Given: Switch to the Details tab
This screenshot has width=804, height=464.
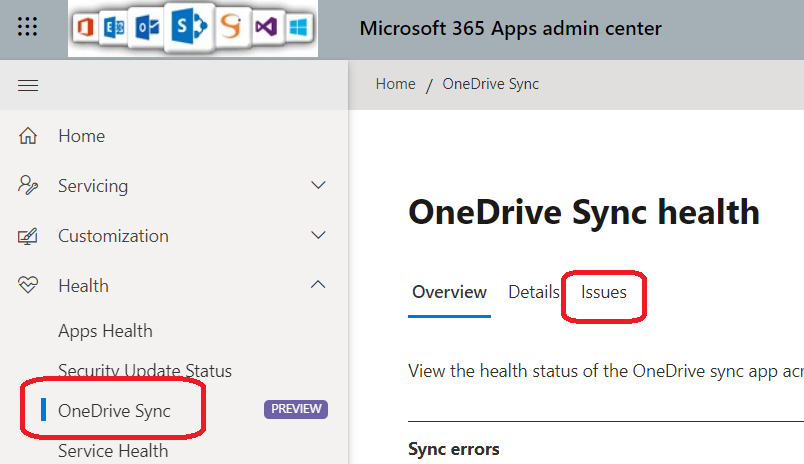Looking at the screenshot, I should (534, 292).
